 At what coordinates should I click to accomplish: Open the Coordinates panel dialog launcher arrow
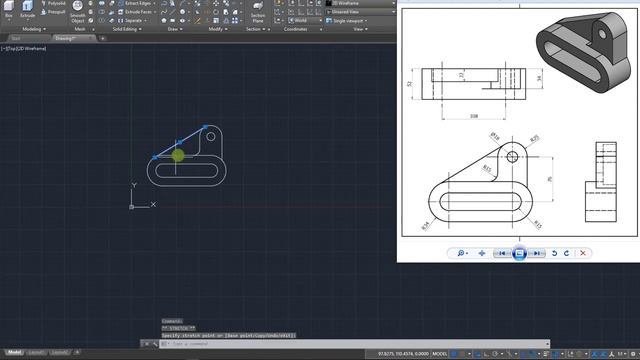click(321, 29)
